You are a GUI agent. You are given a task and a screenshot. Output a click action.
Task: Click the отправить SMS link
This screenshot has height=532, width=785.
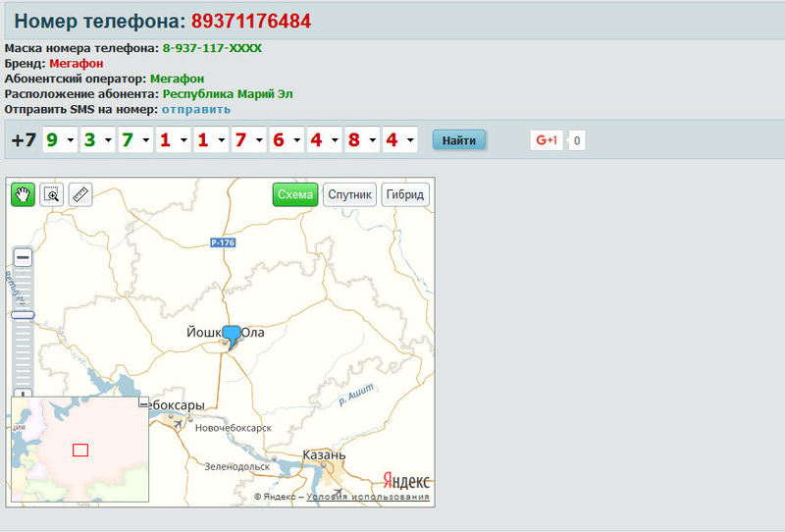[196, 109]
